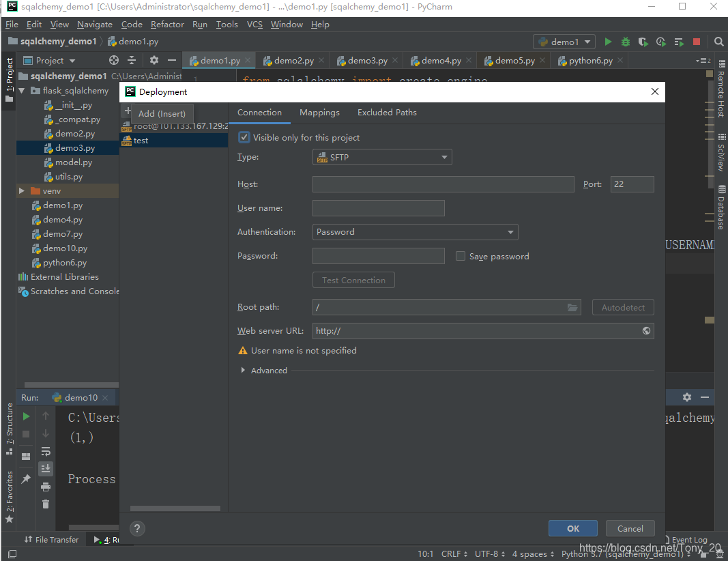This screenshot has width=728, height=561.
Task: Click the Host input field
Action: tap(443, 184)
